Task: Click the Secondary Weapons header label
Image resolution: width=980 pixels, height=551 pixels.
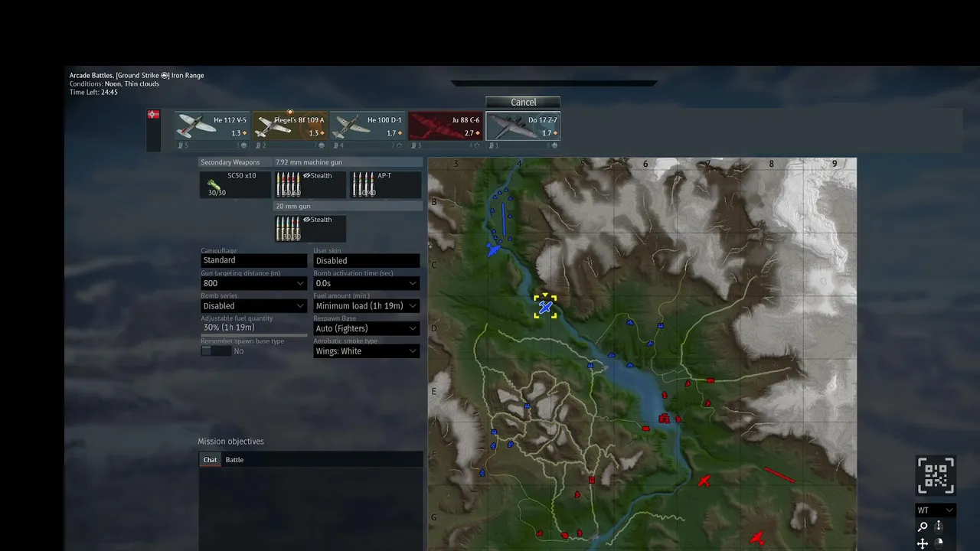Action: point(230,162)
